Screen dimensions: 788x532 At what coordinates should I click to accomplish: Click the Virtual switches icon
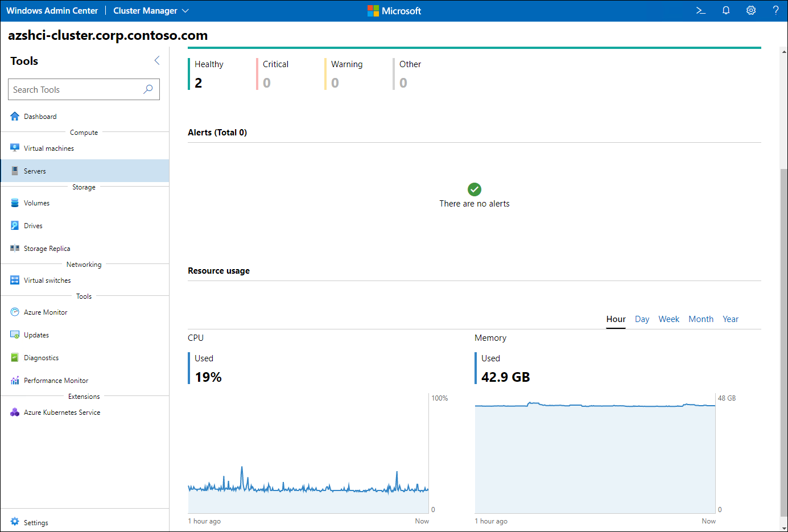click(15, 280)
